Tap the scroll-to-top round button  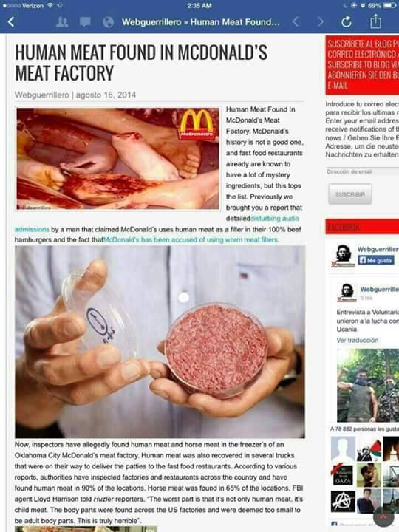(383, 516)
